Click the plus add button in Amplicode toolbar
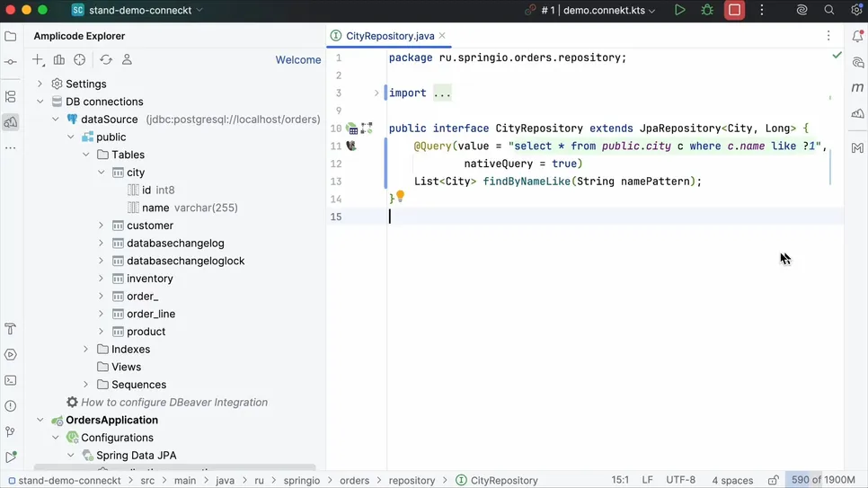 pos(38,60)
